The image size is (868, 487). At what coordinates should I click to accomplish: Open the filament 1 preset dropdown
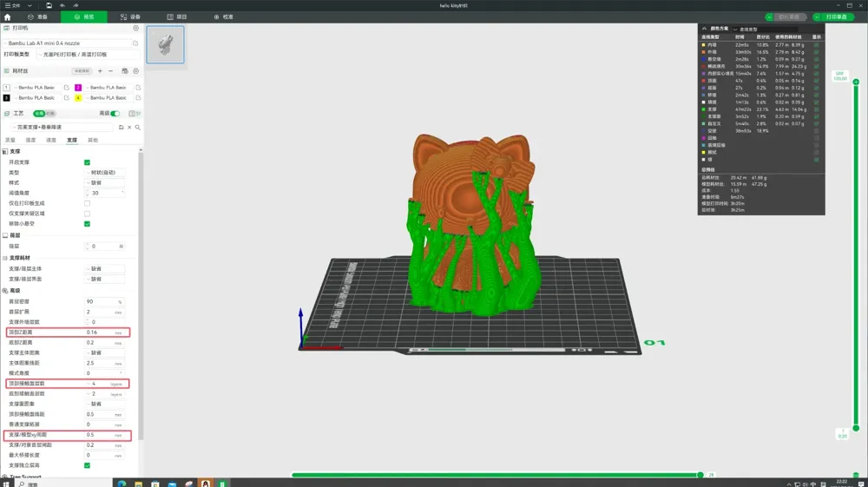point(36,88)
